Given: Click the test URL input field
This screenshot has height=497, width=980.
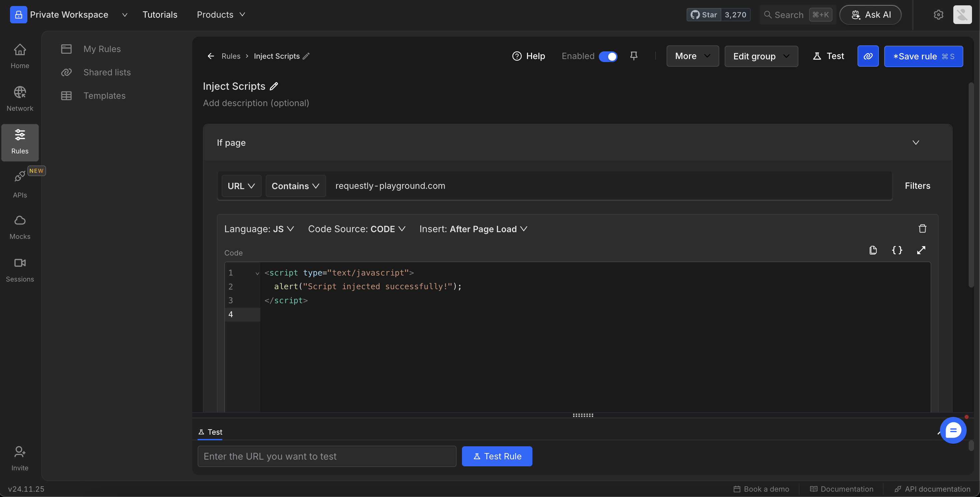Looking at the screenshot, I should tap(326, 456).
